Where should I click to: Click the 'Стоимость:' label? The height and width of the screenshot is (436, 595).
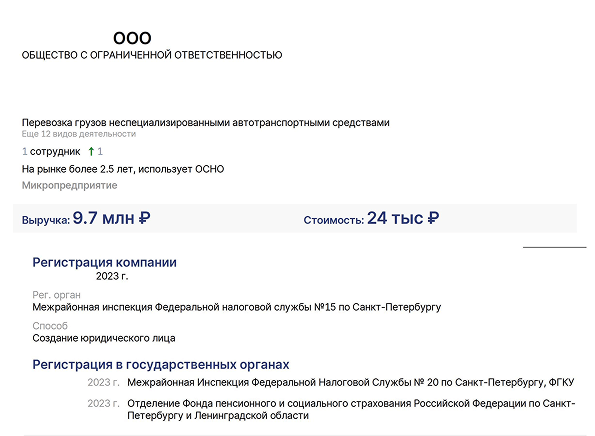[334, 220]
